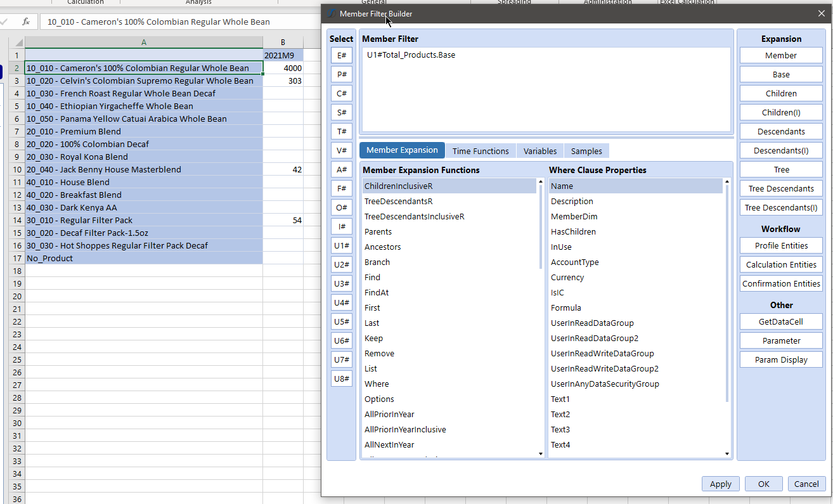The width and height of the screenshot is (833, 504).
Task: Select the Currency property
Action: [636, 277]
